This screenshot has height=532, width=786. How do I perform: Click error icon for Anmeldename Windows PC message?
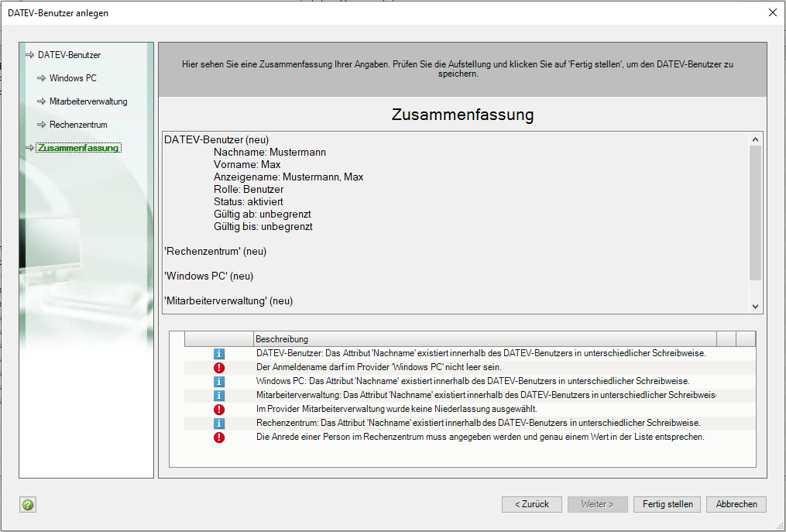pos(219,368)
